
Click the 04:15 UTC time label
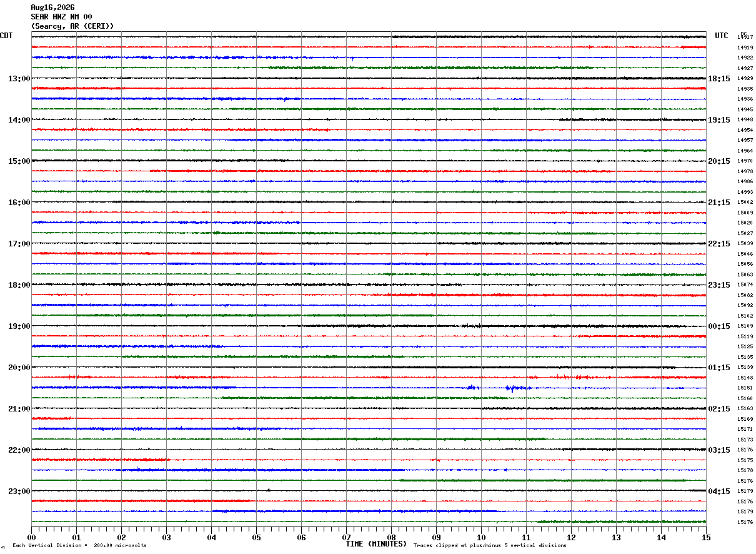coord(719,491)
